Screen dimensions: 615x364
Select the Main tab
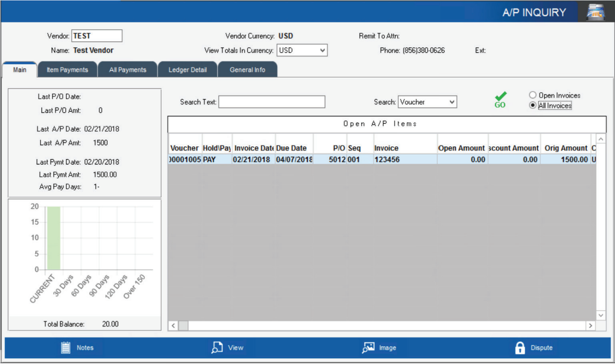[x=19, y=69]
